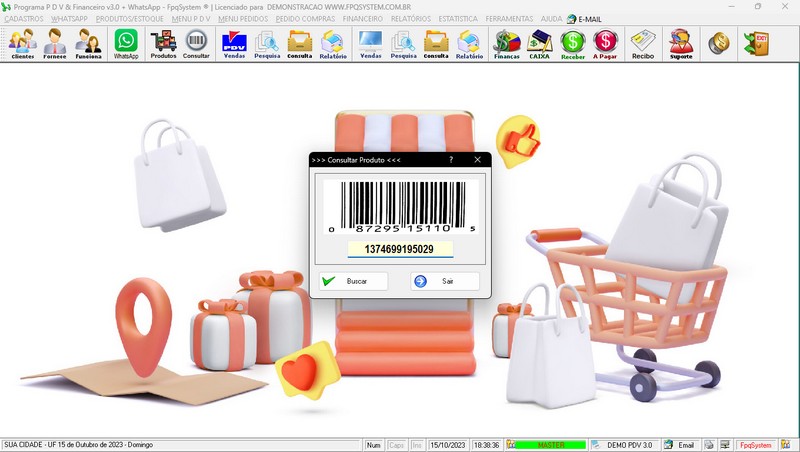Click the DEMO PDV 3.0 status entry
Image resolution: width=800 pixels, height=452 pixels.
tap(624, 445)
